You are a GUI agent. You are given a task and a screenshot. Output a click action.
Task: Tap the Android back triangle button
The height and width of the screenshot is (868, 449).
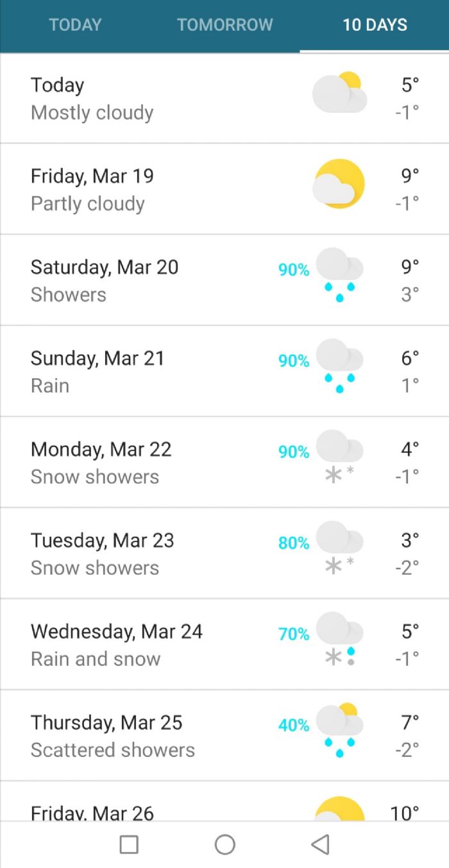(320, 844)
